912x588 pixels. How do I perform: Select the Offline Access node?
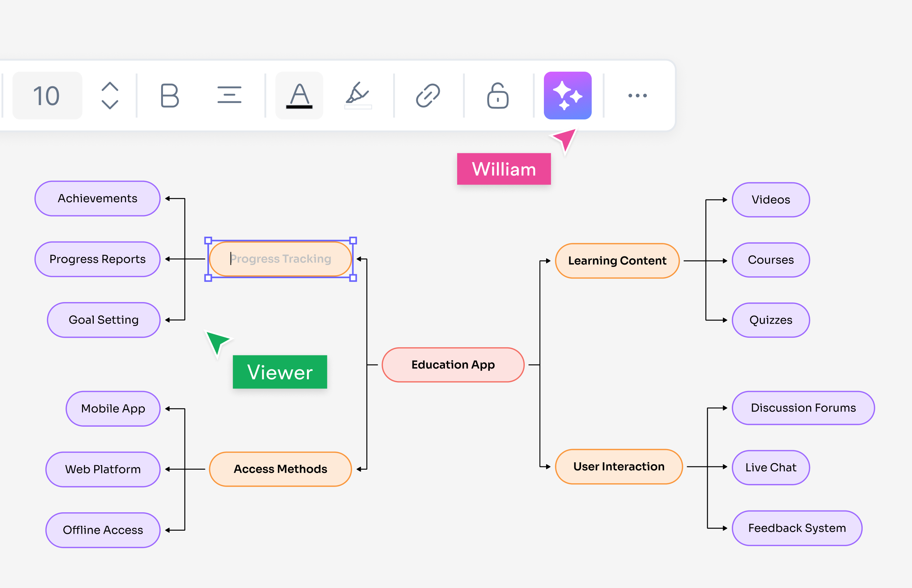(103, 530)
